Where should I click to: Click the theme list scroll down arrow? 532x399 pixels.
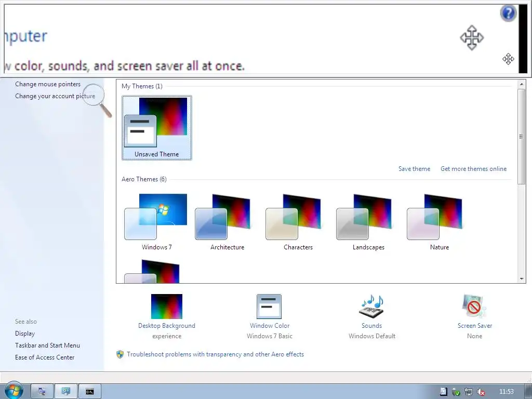(522, 279)
